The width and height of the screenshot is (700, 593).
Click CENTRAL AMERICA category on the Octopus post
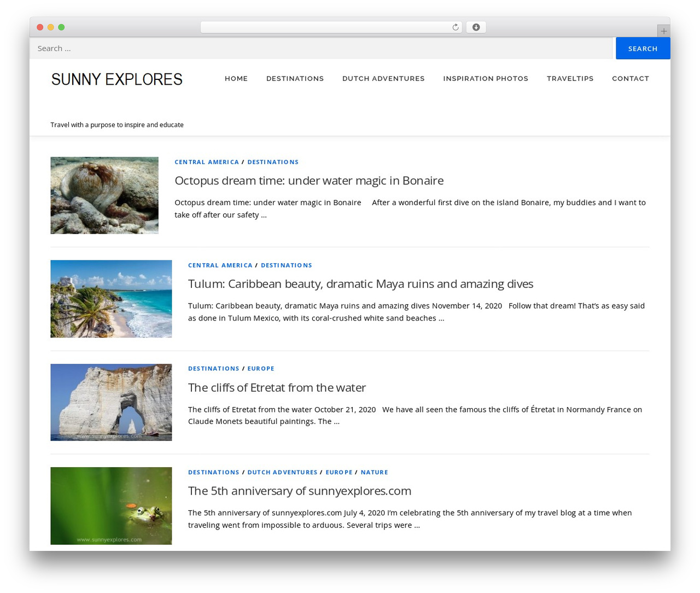tap(207, 162)
